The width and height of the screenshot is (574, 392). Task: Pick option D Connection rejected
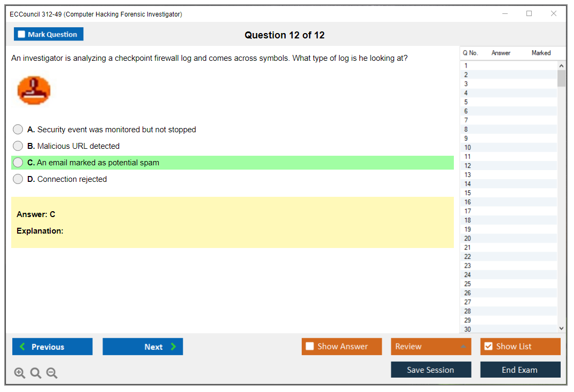18,179
